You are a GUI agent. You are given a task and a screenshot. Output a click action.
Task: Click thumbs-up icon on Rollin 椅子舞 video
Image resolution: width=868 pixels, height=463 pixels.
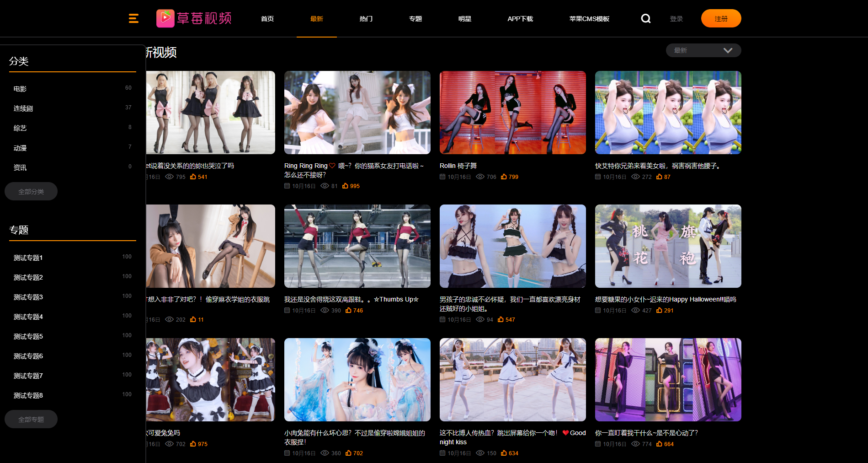click(504, 177)
